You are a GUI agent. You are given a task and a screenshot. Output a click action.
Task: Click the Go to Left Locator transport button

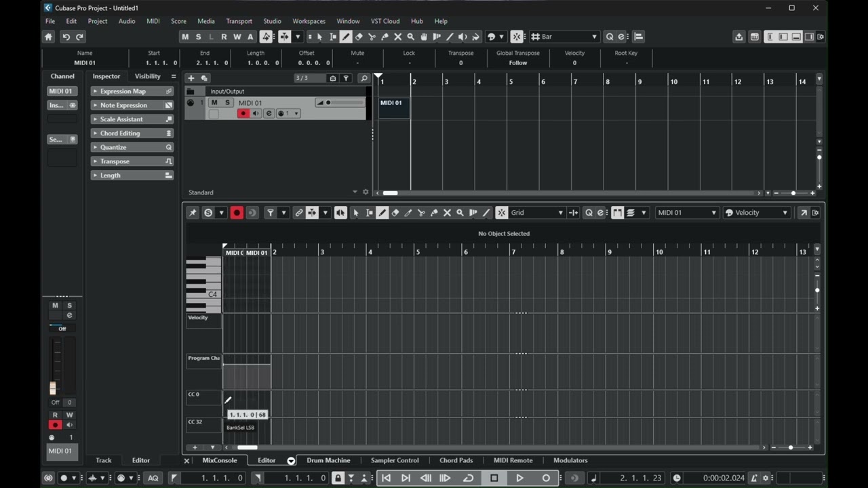tap(386, 478)
